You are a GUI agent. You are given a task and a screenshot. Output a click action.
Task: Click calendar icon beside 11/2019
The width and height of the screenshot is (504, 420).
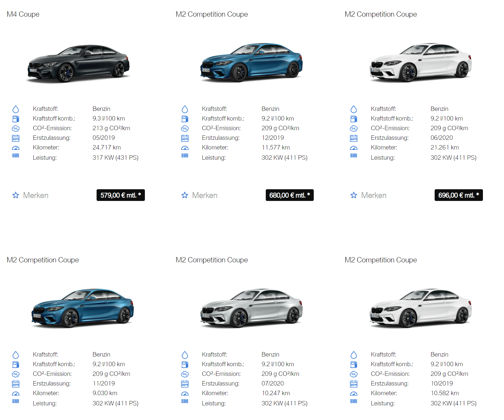click(16, 384)
